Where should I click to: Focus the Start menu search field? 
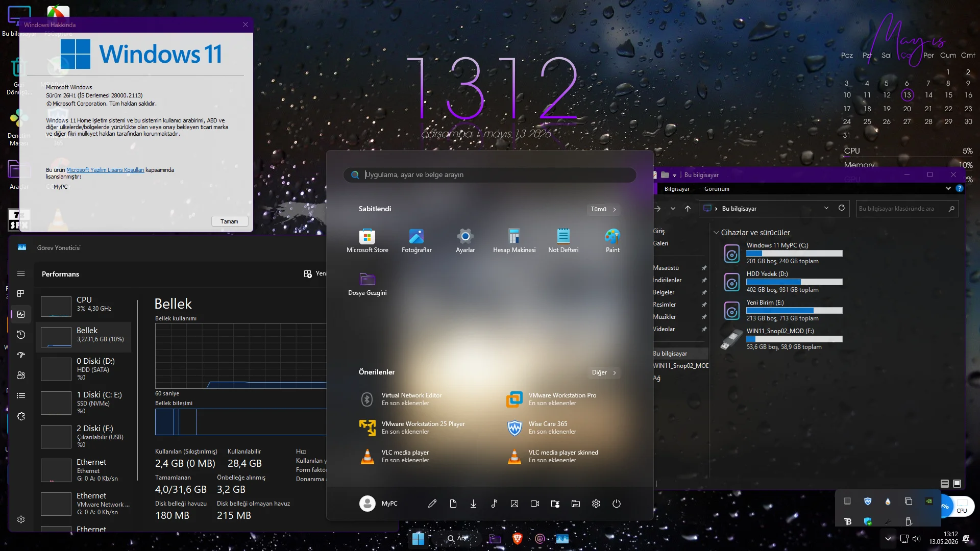pos(490,175)
